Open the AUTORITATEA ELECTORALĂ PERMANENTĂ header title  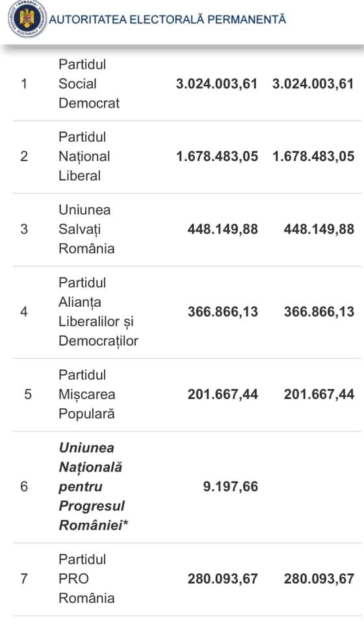[168, 19]
